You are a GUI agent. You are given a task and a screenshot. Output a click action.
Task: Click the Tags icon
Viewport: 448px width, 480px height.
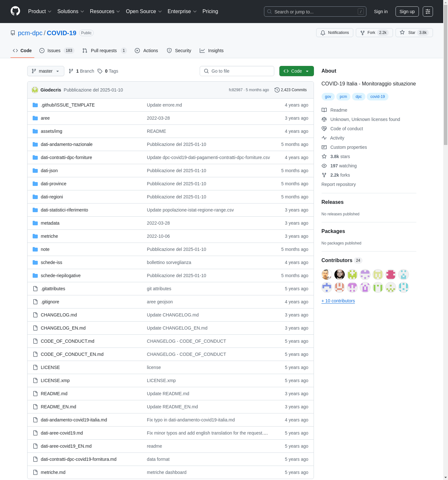click(x=100, y=71)
